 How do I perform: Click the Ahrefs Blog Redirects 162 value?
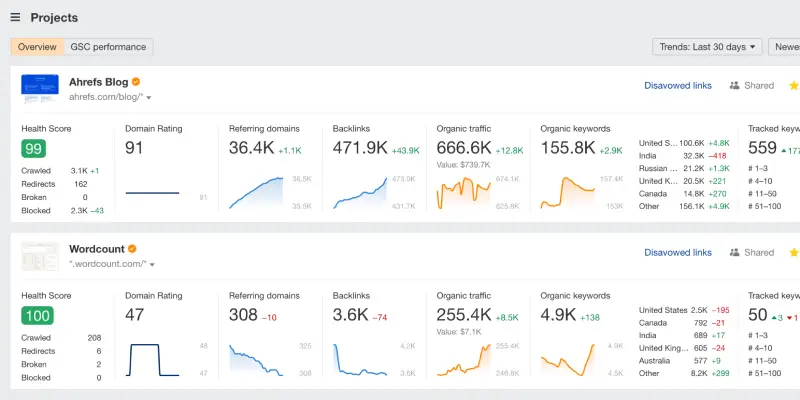point(81,184)
